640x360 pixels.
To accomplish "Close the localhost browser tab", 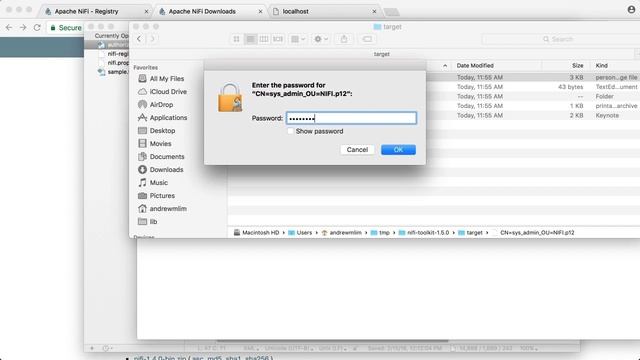I will [x=374, y=11].
